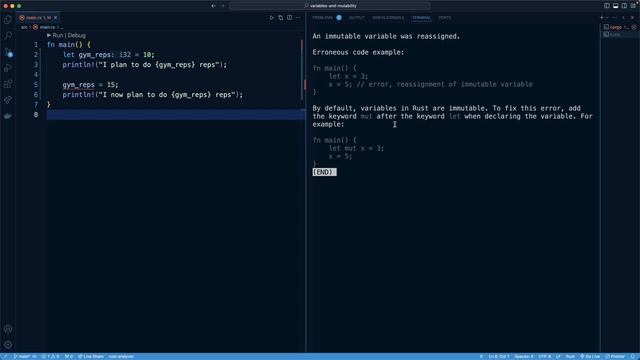Click the Go Live status bar item
Screen dimensions: 640x360
coord(590,356)
